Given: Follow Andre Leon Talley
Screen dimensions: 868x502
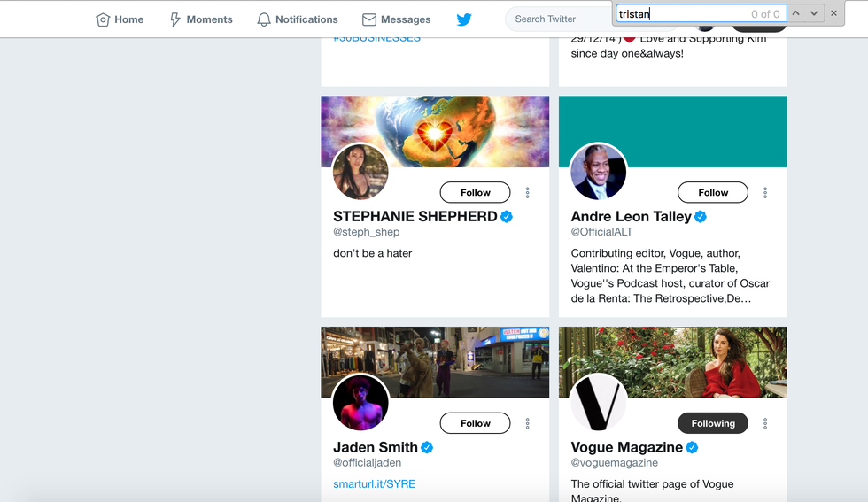Looking at the screenshot, I should (713, 192).
